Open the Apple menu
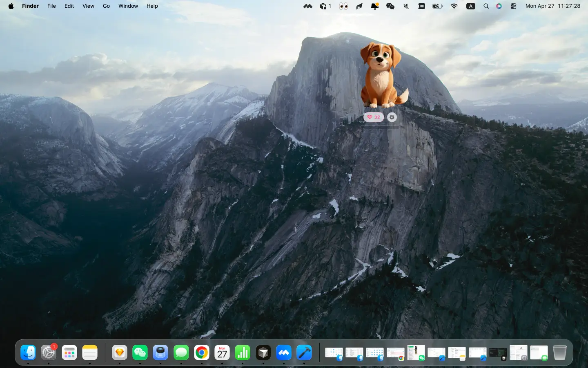The image size is (588, 368). (11, 6)
